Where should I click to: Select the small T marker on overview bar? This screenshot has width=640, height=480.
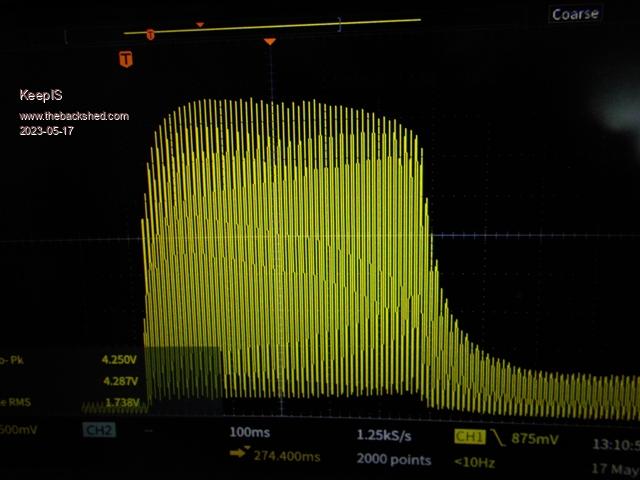(x=150, y=35)
